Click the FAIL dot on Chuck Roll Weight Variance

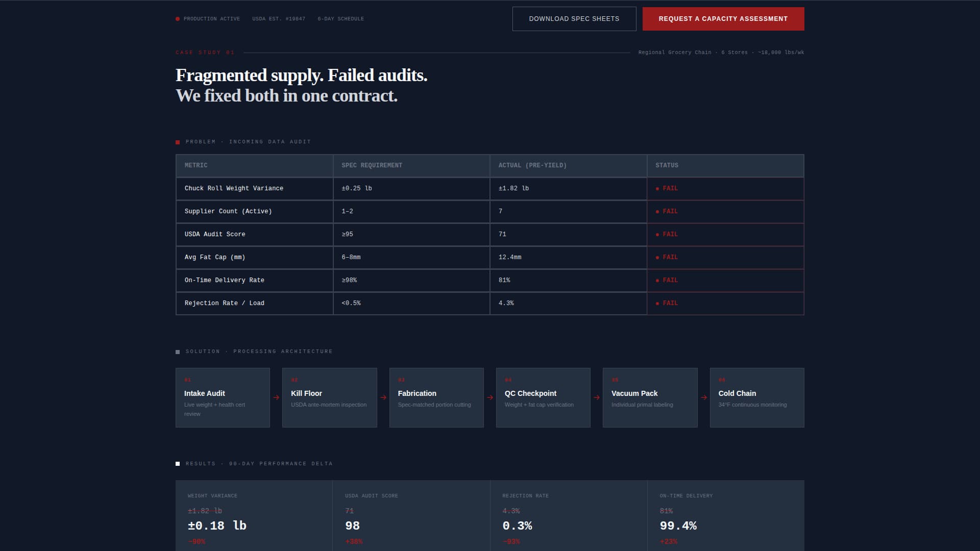[657, 188]
